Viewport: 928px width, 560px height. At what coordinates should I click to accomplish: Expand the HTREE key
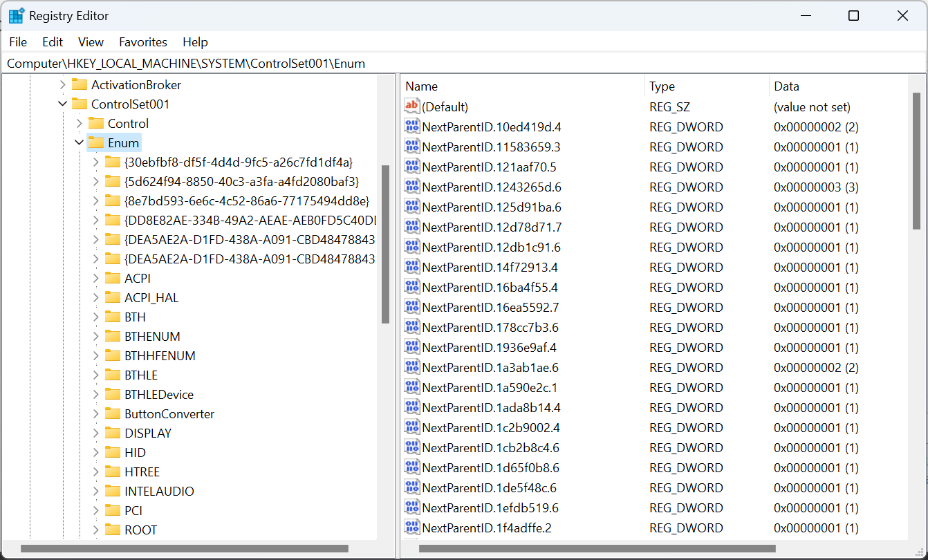(x=96, y=472)
